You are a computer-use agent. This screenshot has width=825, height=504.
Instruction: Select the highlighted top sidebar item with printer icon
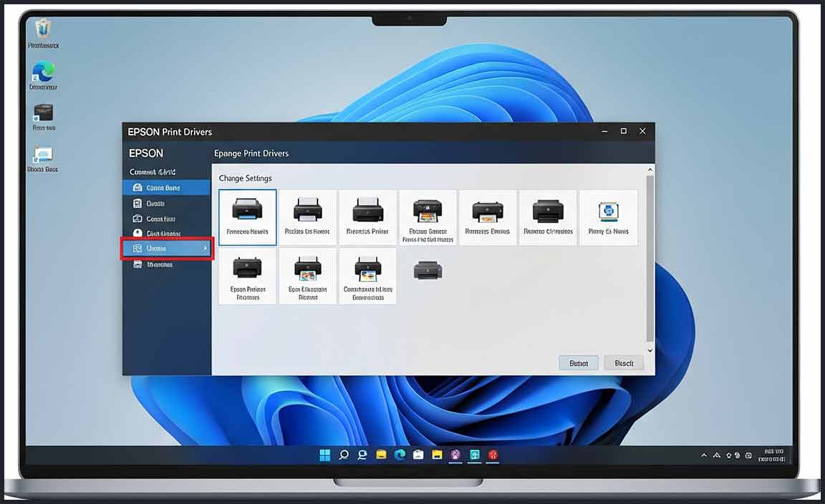[166, 188]
